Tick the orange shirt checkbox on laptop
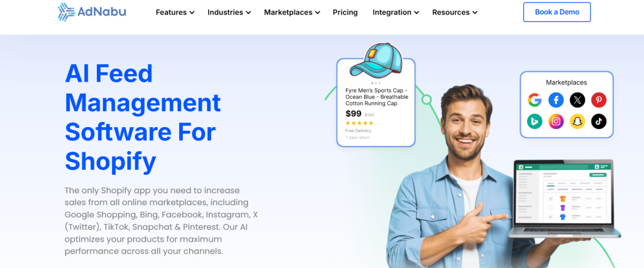The height and width of the screenshot is (268, 644). 551,199
